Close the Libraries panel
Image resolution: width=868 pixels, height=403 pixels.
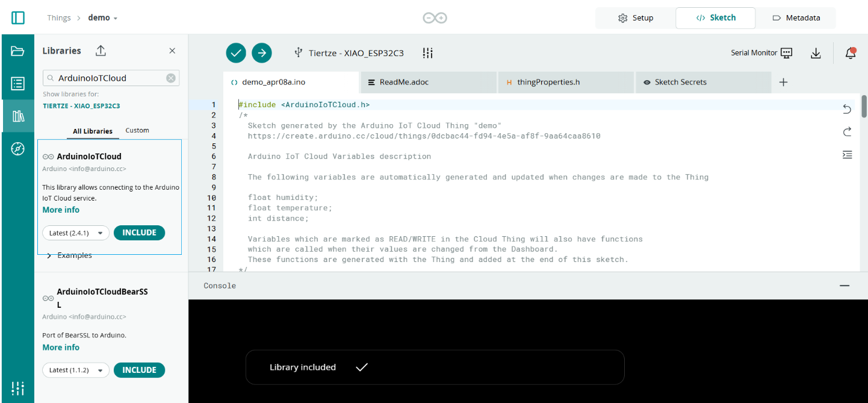point(172,51)
